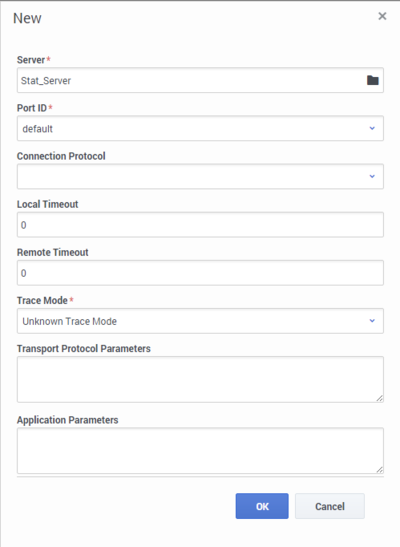Select the 'default' value in Port ID
Screen dimensions: 400x547
point(37,129)
